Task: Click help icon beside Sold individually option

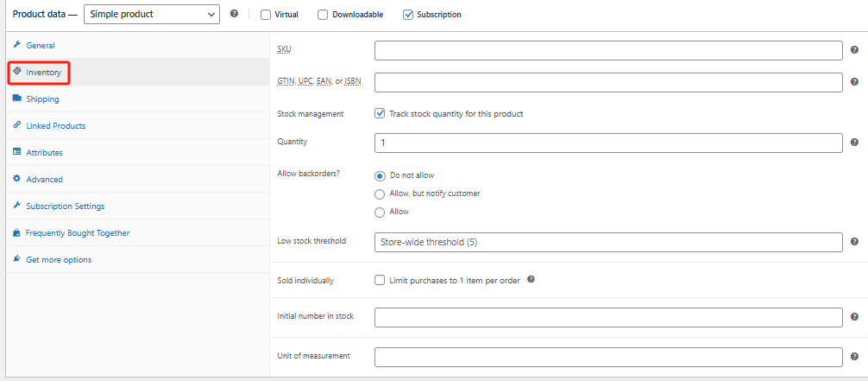Action: [531, 280]
